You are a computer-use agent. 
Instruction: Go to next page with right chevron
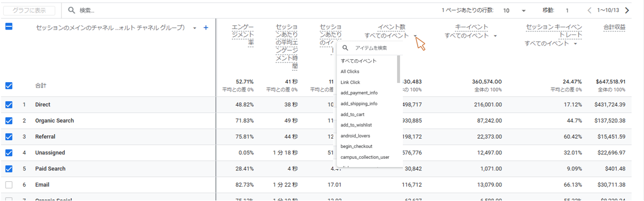[627, 10]
